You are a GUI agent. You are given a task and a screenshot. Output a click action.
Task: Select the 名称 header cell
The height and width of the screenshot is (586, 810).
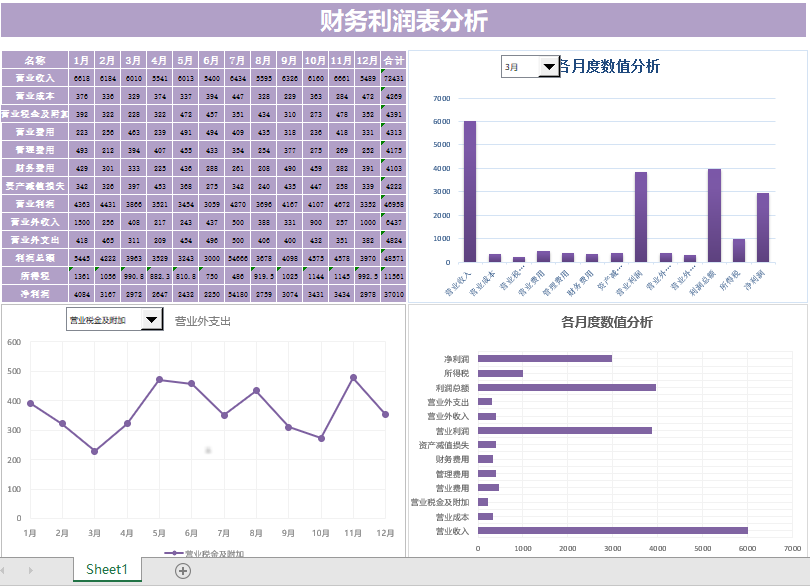pos(35,60)
